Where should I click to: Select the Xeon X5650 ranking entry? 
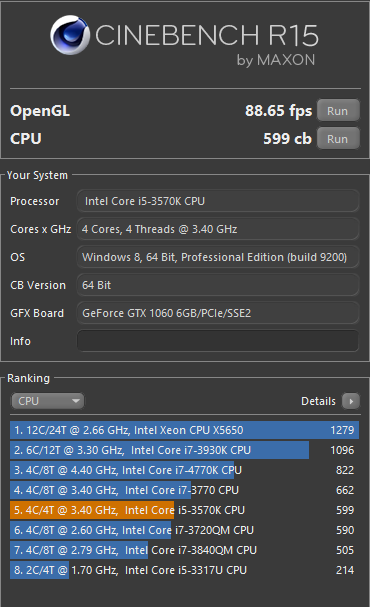(185, 430)
